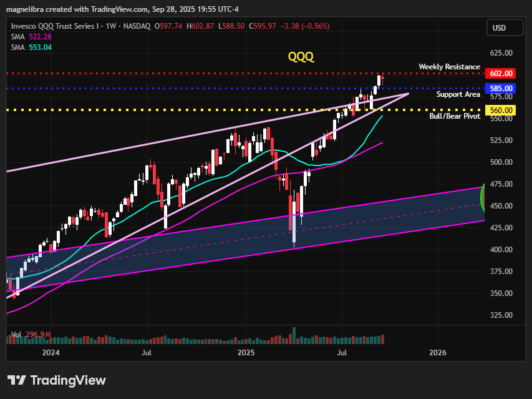Screen dimensions: 532x399
Task: Click the Support Area annotation
Action: 458,94
